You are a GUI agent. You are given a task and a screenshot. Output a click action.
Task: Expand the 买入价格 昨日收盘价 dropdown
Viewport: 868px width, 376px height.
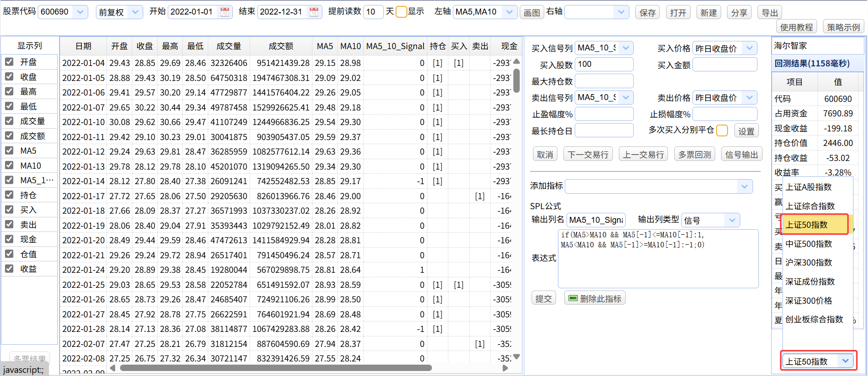pyautogui.click(x=749, y=48)
